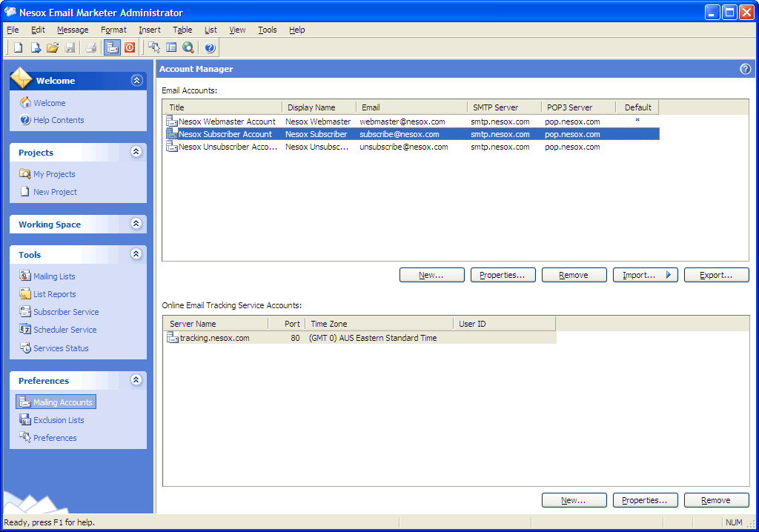
Task: Click the Time Zone column header
Action: point(379,323)
